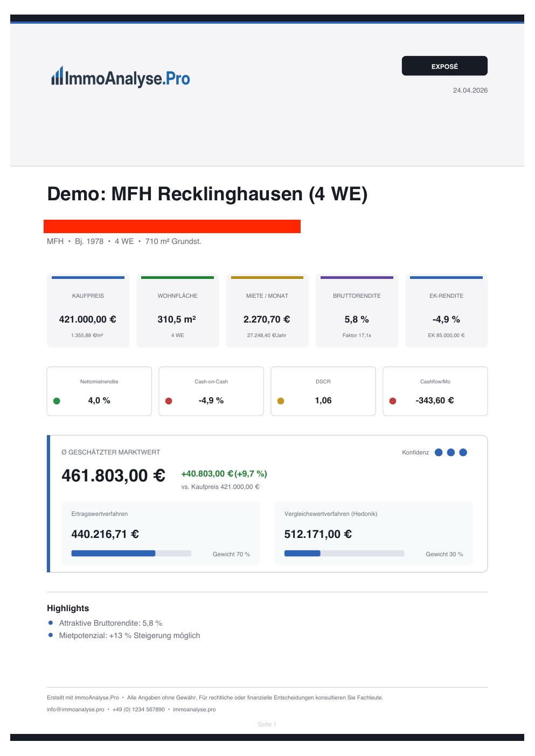Click the EK-Rendite card value -4,9 %
Image resolution: width=535 pixels, height=756 pixels.
446,319
